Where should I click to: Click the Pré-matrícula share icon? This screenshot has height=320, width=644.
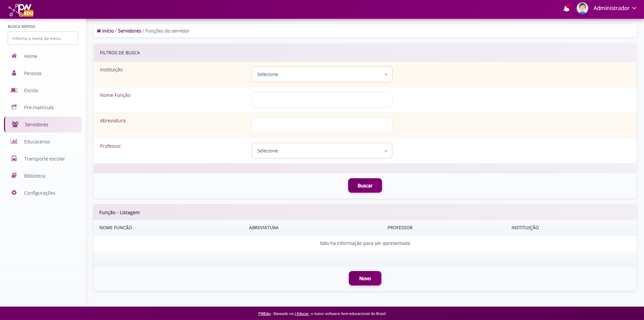14,107
